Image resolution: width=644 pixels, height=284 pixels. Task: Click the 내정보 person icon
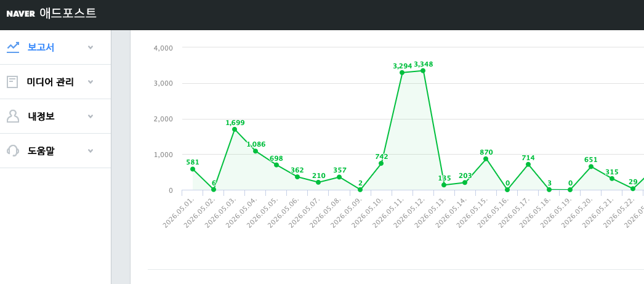pos(13,116)
